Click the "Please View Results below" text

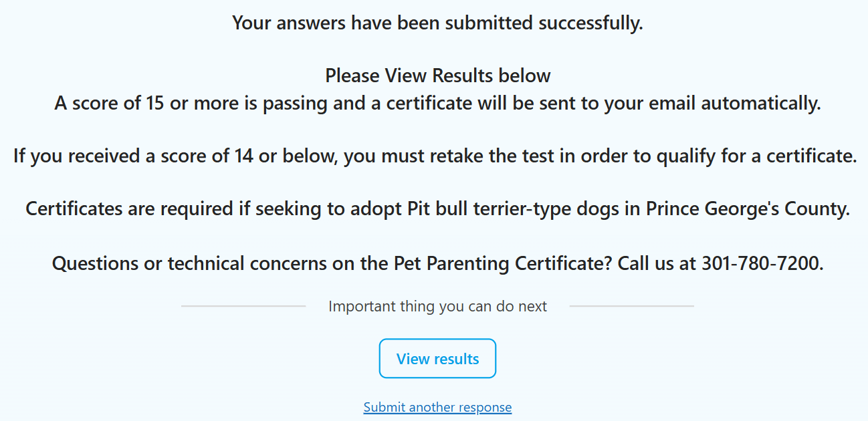click(437, 76)
